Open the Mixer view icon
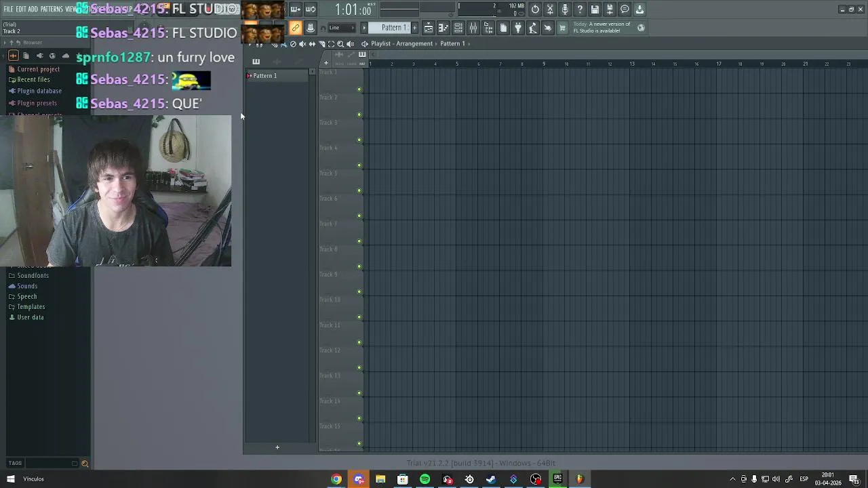Viewport: 868px width, 488px height. [473, 28]
